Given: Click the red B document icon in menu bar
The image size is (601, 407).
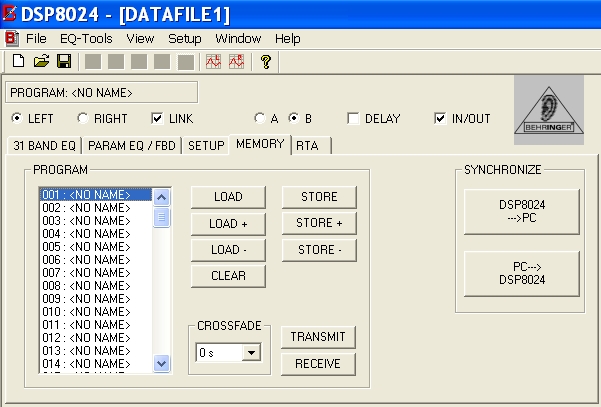Looking at the screenshot, I should pos(11,38).
